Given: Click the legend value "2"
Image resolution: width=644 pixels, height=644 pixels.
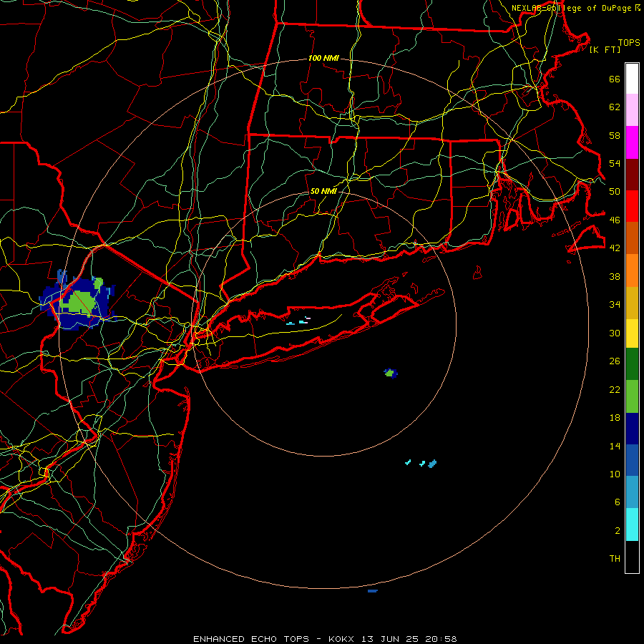Looking at the screenshot, I should point(618,531).
